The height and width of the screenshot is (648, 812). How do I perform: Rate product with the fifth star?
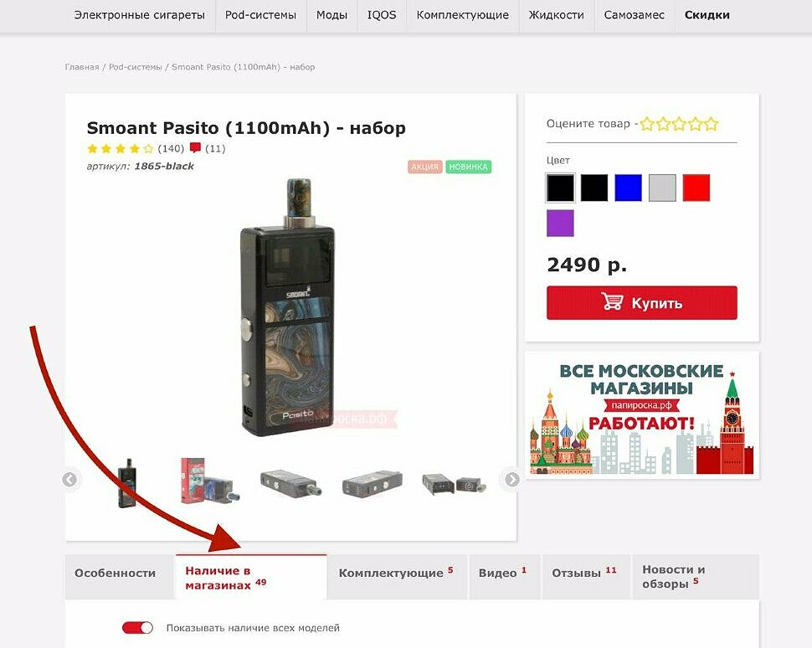[x=712, y=124]
